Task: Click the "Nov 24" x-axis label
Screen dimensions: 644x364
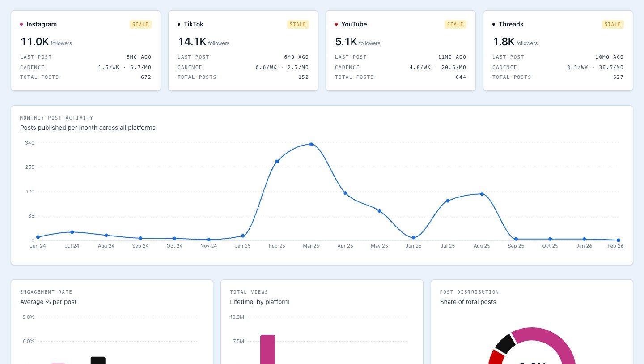Action: [x=208, y=246]
